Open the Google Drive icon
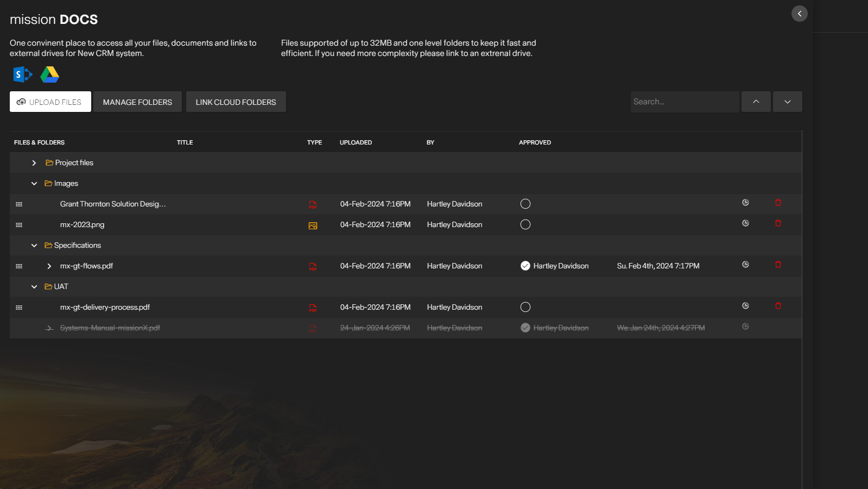This screenshot has width=868, height=489. [49, 74]
